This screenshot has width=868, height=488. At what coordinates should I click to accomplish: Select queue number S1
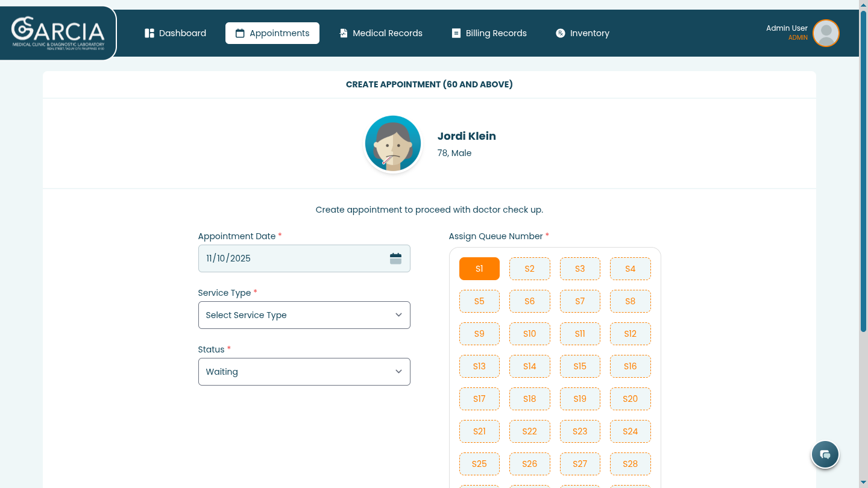pyautogui.click(x=479, y=269)
